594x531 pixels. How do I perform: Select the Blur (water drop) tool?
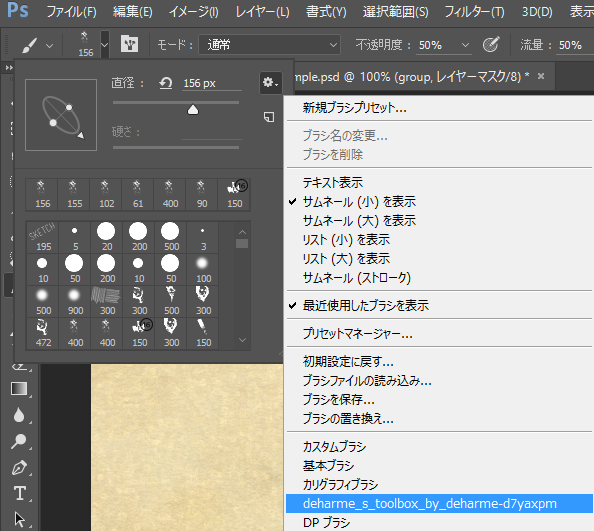click(x=19, y=415)
